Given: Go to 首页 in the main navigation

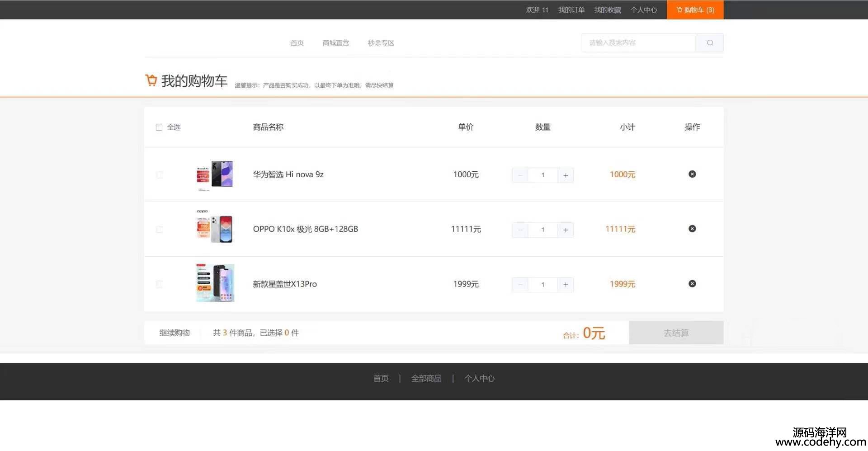Looking at the screenshot, I should (297, 43).
